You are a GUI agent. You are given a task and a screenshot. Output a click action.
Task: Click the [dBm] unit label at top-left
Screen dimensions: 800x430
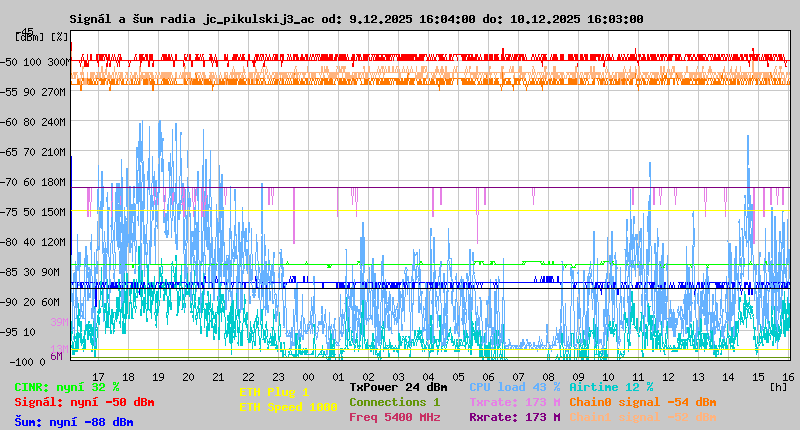point(26,37)
